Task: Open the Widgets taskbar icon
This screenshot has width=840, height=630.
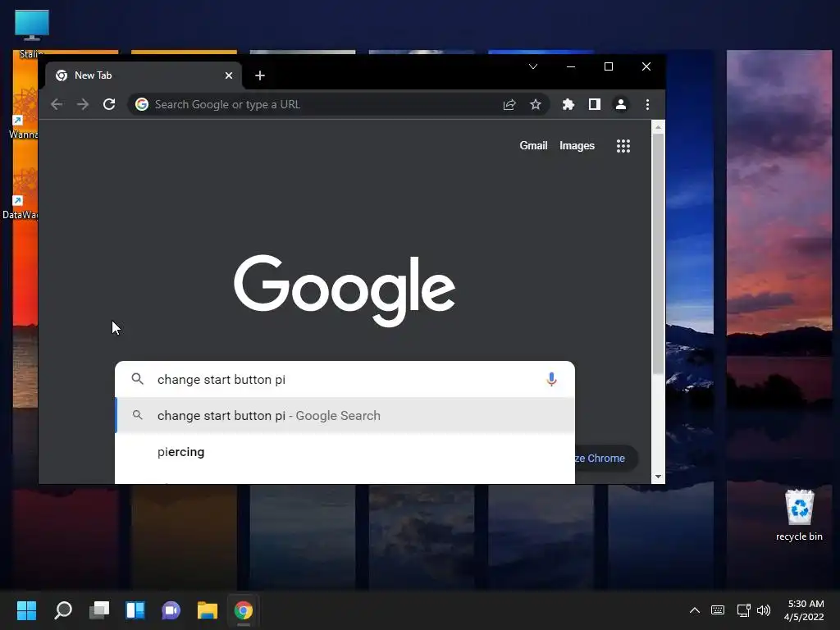Action: pyautogui.click(x=135, y=610)
